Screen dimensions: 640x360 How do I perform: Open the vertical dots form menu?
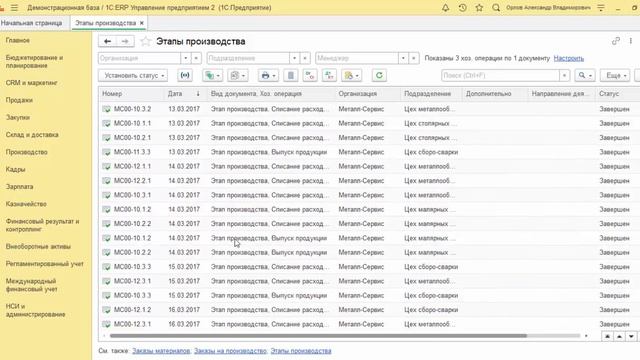631,41
